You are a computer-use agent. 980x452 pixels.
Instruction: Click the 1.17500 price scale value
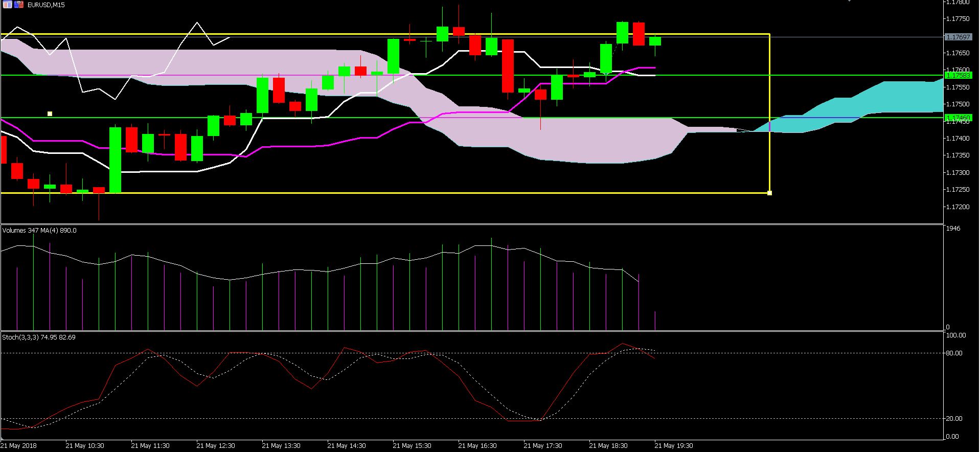tap(958, 104)
